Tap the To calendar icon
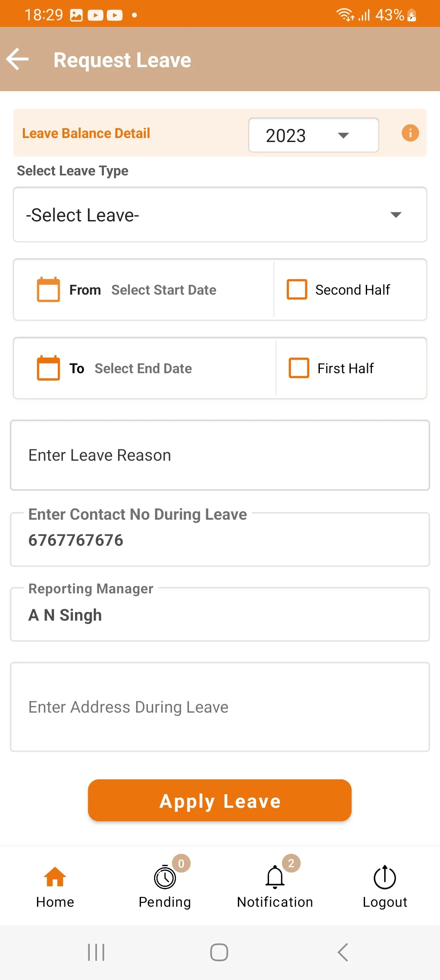 (48, 368)
